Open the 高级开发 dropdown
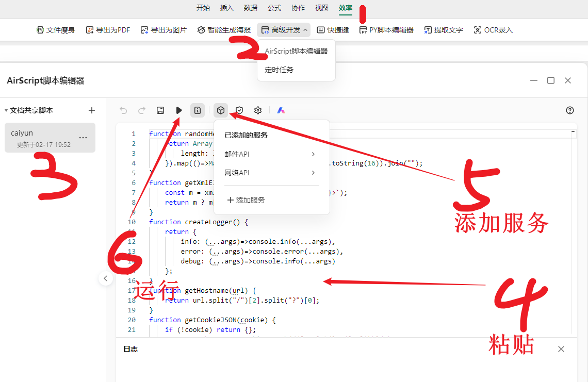The width and height of the screenshot is (588, 382). pyautogui.click(x=283, y=29)
